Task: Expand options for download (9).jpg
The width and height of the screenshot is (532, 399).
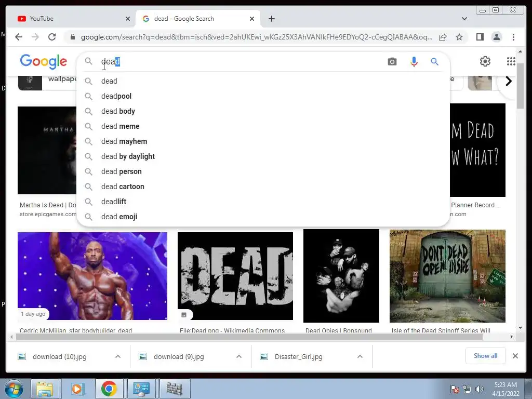Action: (x=239, y=356)
